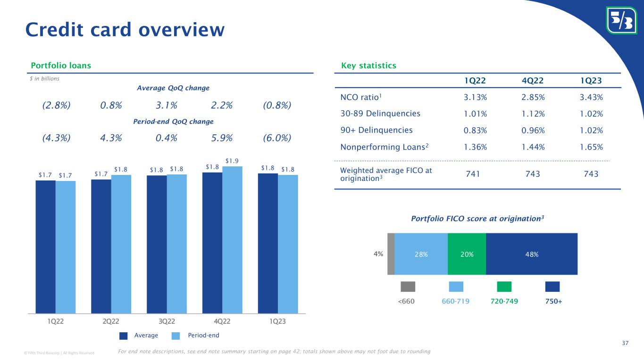The image size is (644, 362).
Task: Click the Average legend dark blue square
Action: tap(124, 336)
